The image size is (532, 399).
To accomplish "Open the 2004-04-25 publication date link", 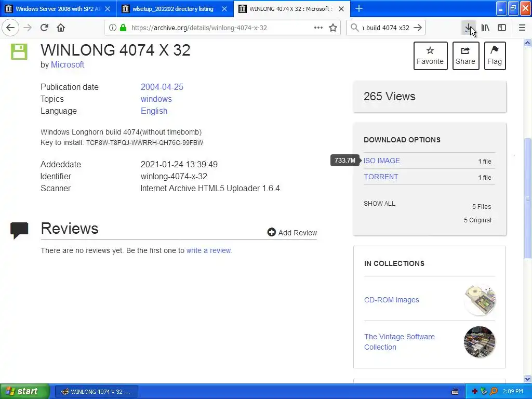I will [x=162, y=87].
